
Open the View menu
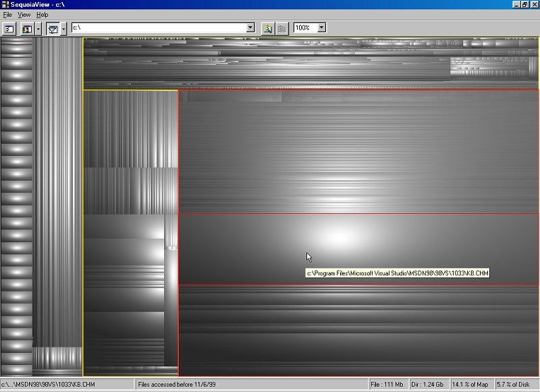click(x=24, y=14)
